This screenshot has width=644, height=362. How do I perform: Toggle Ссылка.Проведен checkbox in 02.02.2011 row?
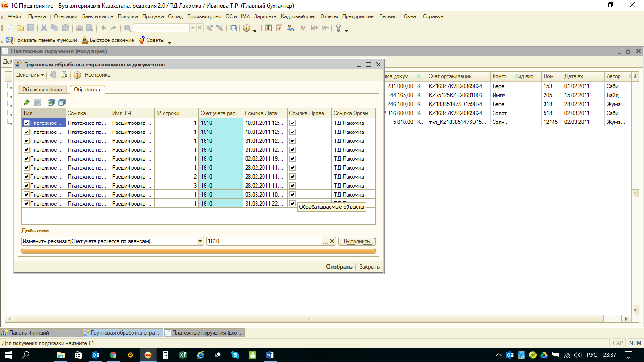pos(293,159)
